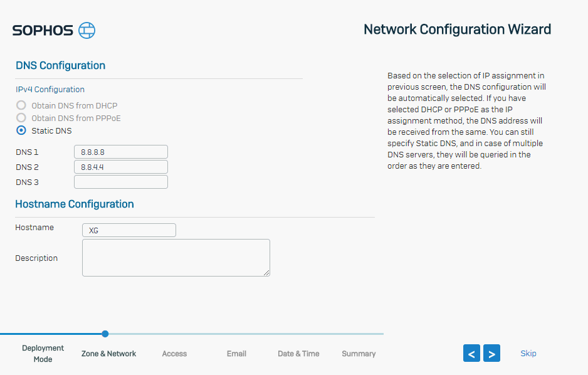Jump to the Email step
This screenshot has width=588, height=375.
(x=236, y=354)
